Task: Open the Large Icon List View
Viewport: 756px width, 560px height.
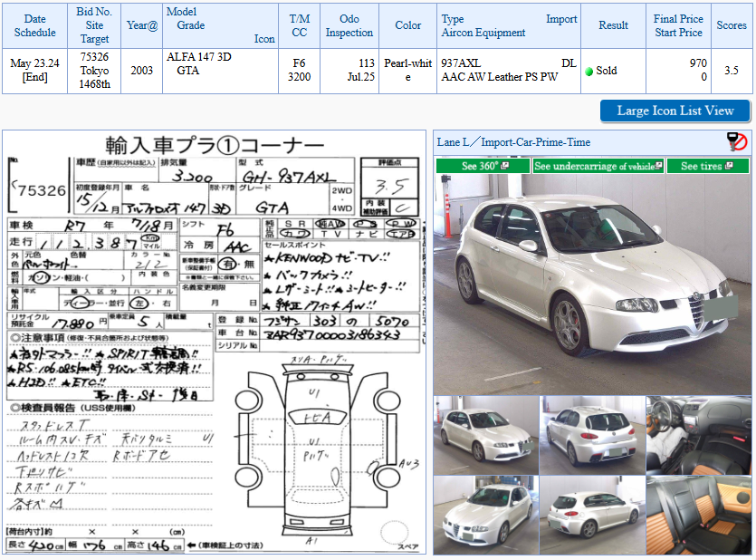Action: click(x=675, y=111)
